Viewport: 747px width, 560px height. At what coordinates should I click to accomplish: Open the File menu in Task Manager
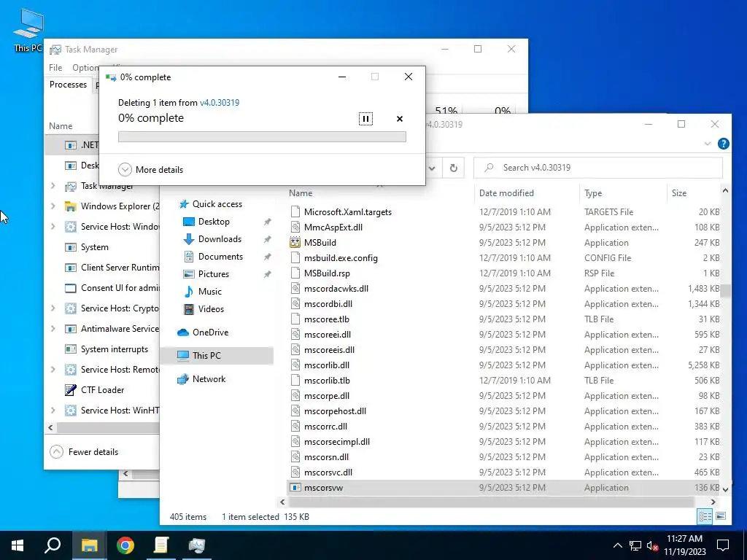[x=55, y=68]
